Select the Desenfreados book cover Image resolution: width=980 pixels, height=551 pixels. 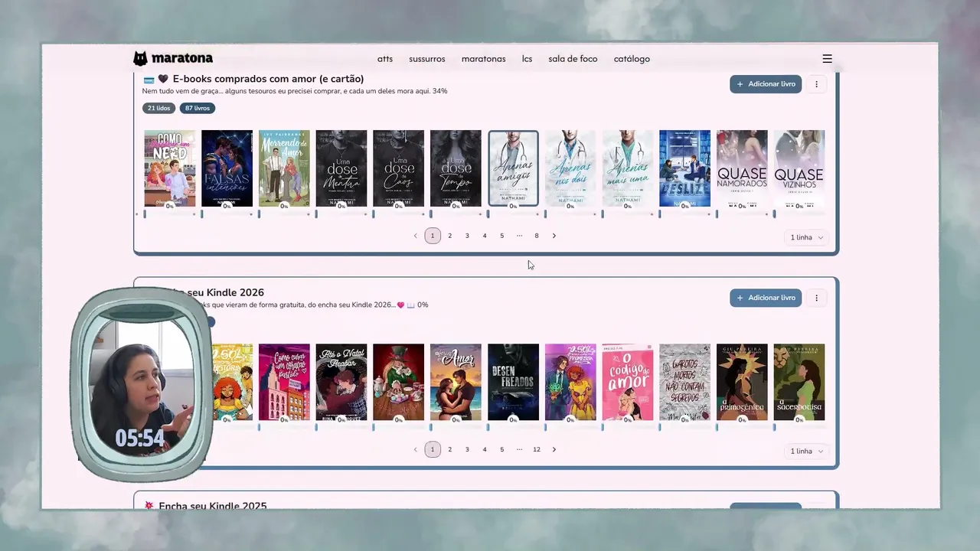click(513, 382)
